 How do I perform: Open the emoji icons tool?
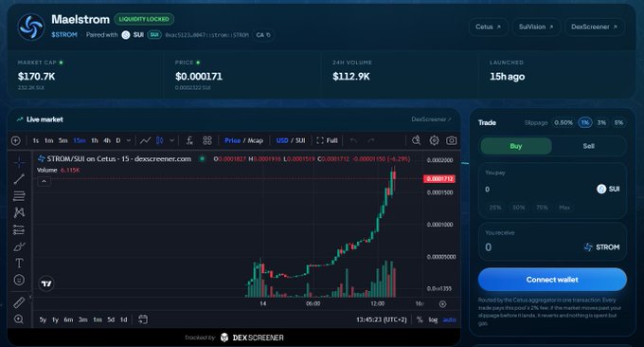[x=19, y=280]
